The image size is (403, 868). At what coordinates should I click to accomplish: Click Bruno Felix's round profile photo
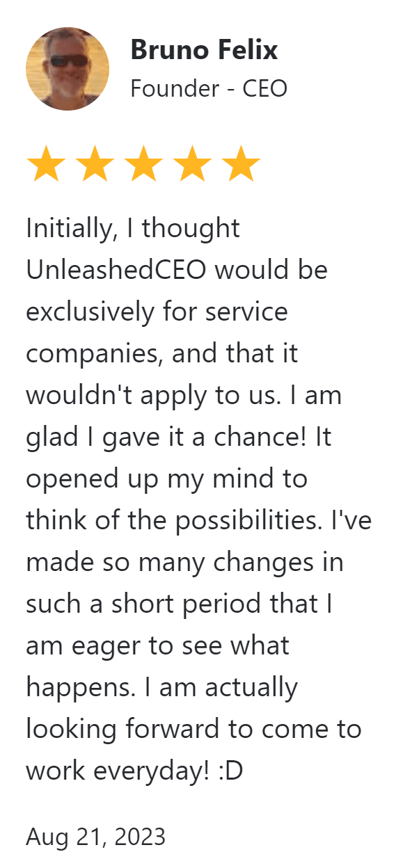68,69
